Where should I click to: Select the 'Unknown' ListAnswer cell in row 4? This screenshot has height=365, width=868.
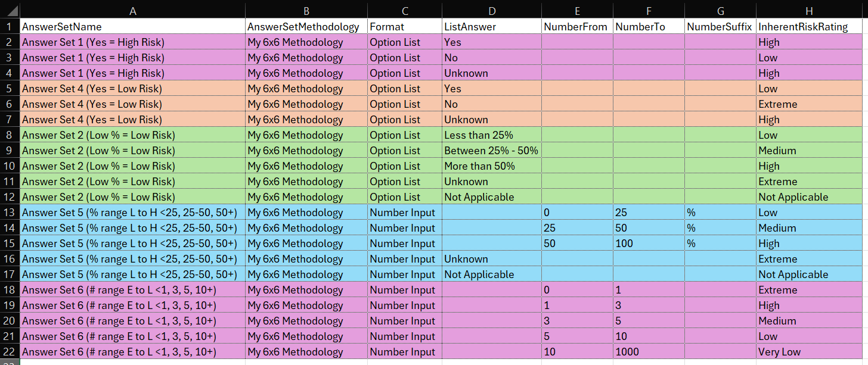[x=491, y=73]
